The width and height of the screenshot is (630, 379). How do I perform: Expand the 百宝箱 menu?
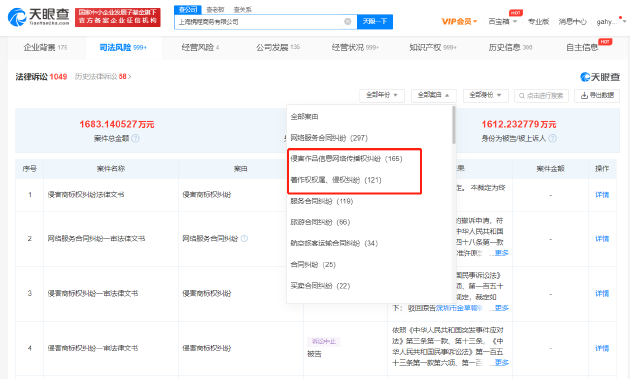(502, 22)
